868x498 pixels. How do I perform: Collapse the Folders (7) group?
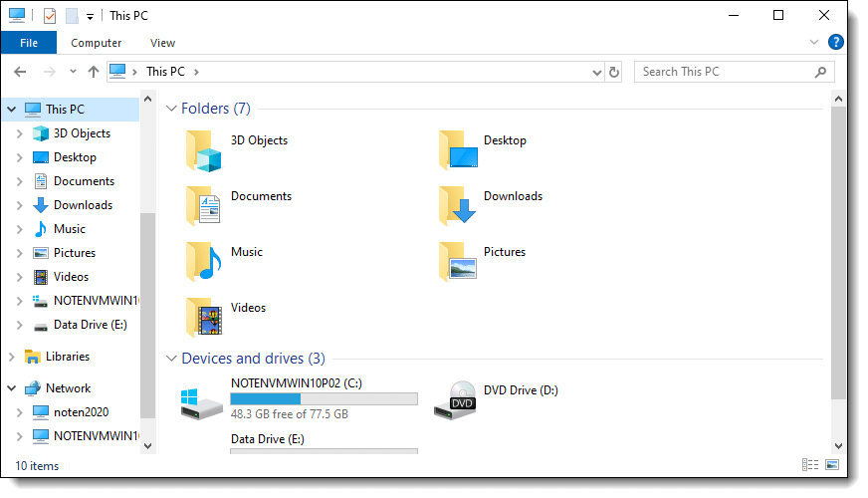pos(171,109)
